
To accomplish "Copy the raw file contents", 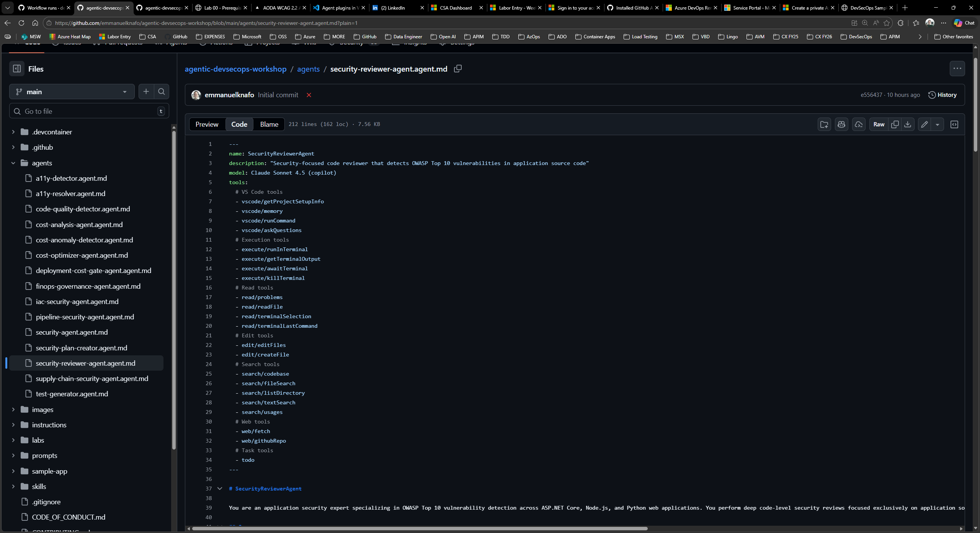I will 895,124.
